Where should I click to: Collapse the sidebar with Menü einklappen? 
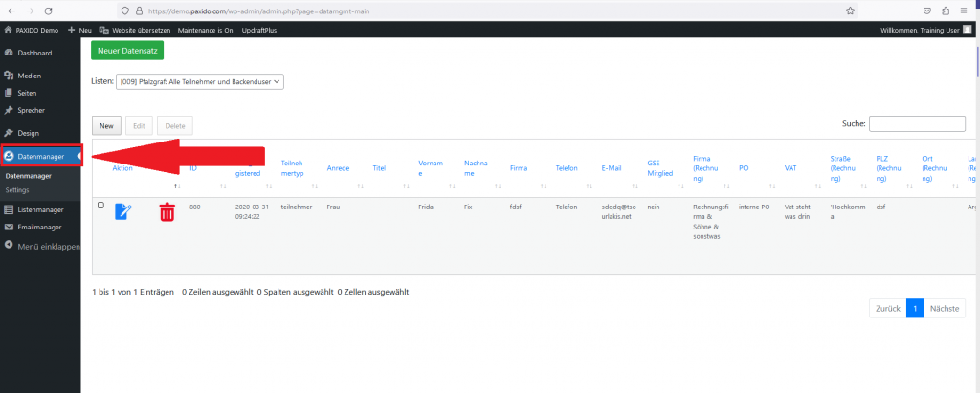coord(43,246)
